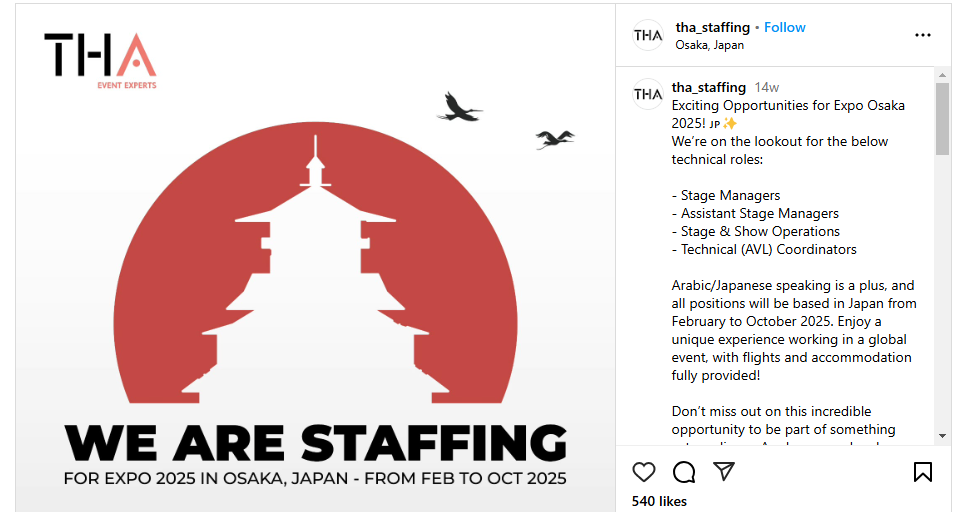Click the larger flying crane in image

tap(459, 106)
